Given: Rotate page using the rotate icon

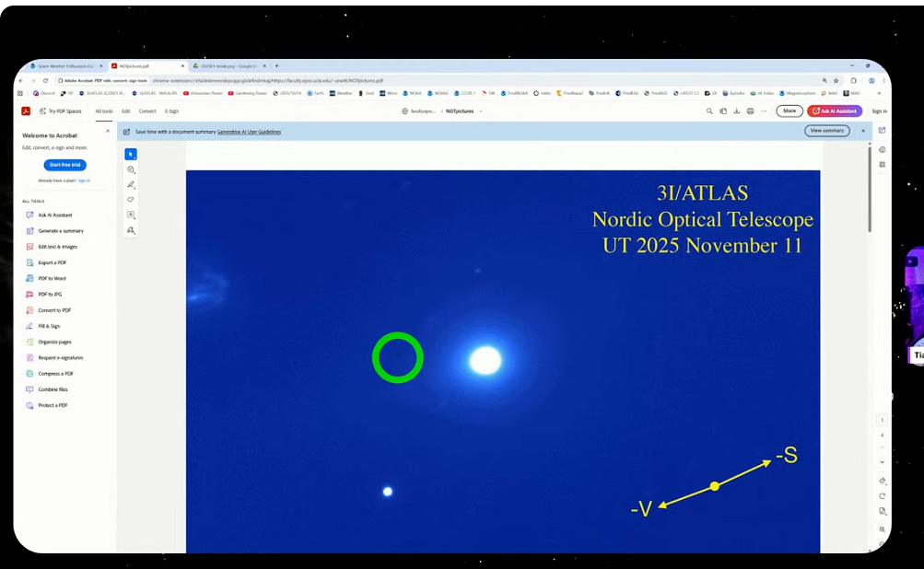Looking at the screenshot, I should (883, 496).
